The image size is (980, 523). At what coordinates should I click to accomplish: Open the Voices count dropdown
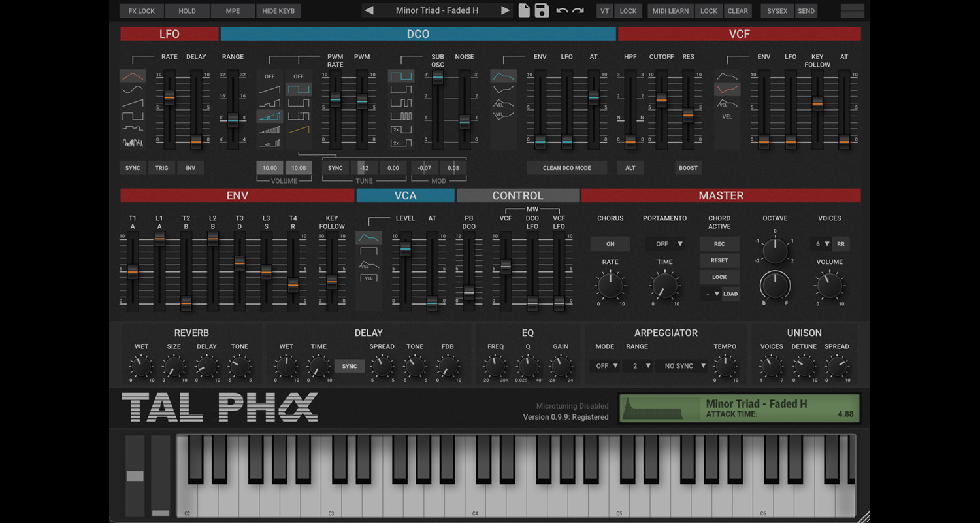click(821, 244)
